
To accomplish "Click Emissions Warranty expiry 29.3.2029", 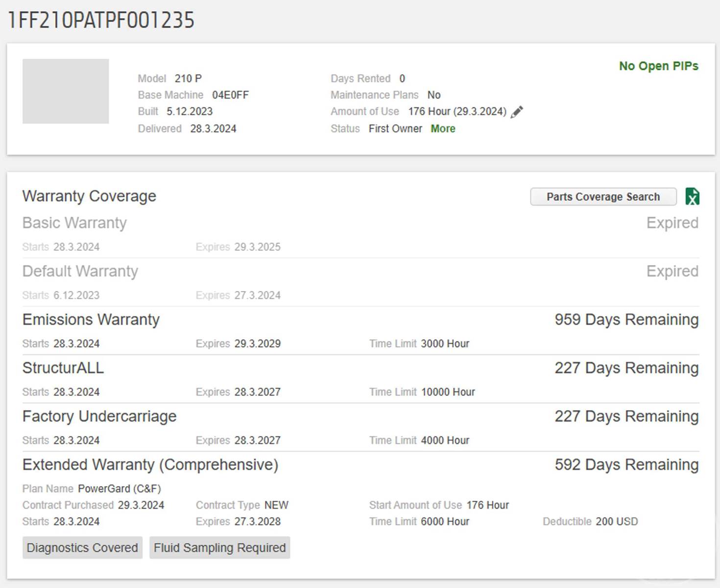I will click(x=258, y=343).
